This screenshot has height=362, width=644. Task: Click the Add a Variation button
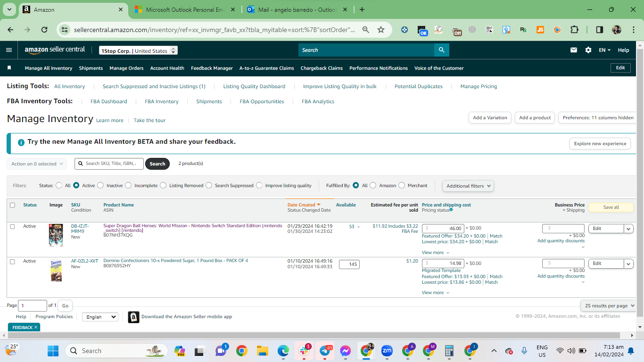[490, 118]
